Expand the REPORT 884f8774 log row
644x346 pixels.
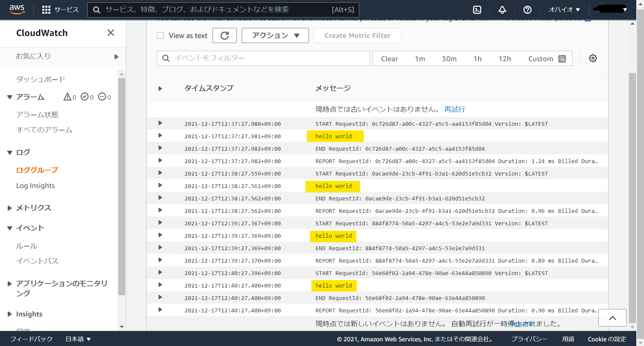pos(160,260)
